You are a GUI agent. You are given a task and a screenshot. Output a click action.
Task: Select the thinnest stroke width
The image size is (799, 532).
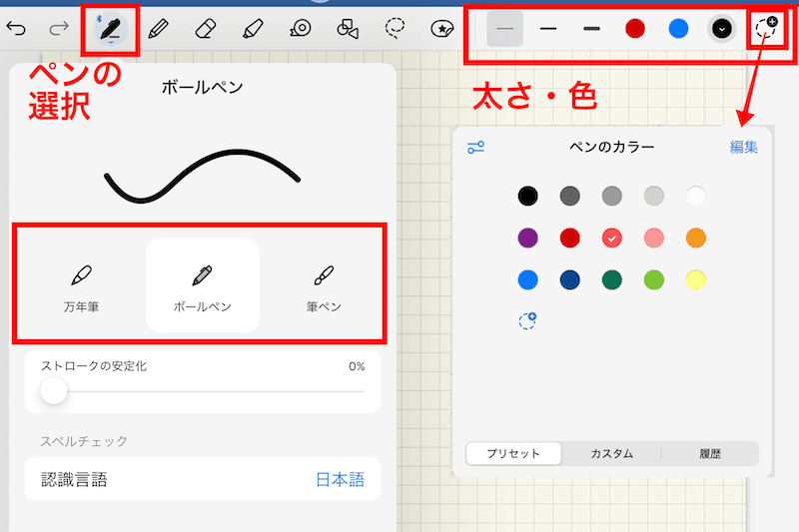pyautogui.click(x=505, y=29)
